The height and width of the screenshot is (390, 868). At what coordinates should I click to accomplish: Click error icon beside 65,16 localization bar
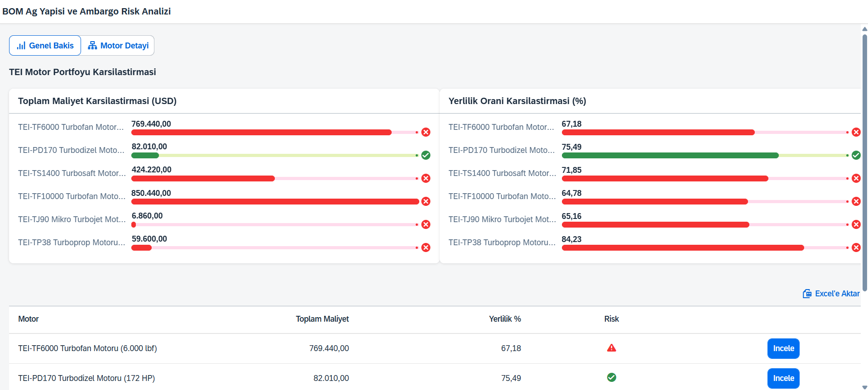pyautogui.click(x=856, y=224)
